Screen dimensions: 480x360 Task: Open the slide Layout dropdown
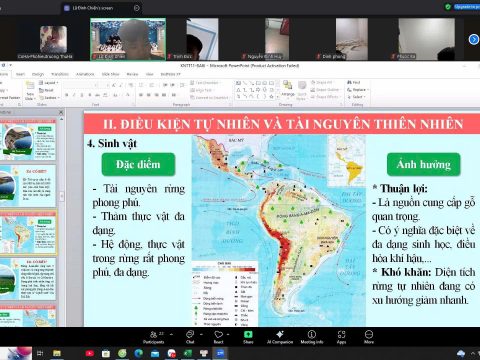coord(49,83)
